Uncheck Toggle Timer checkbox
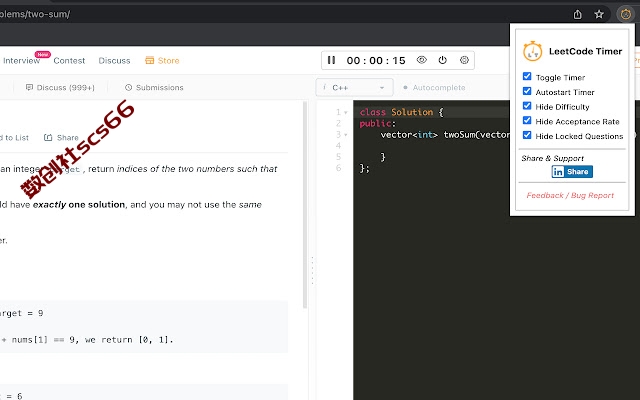The height and width of the screenshot is (400, 640). coord(527,77)
